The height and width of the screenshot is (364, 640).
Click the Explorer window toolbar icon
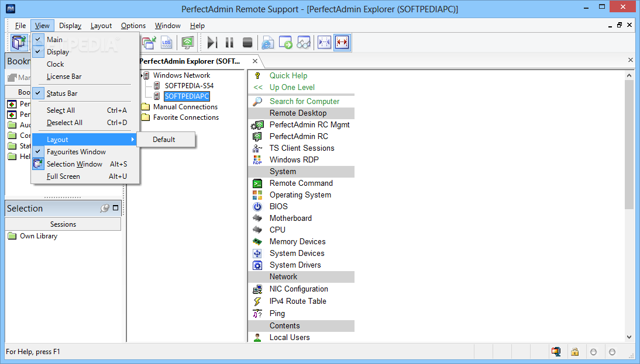[19, 43]
